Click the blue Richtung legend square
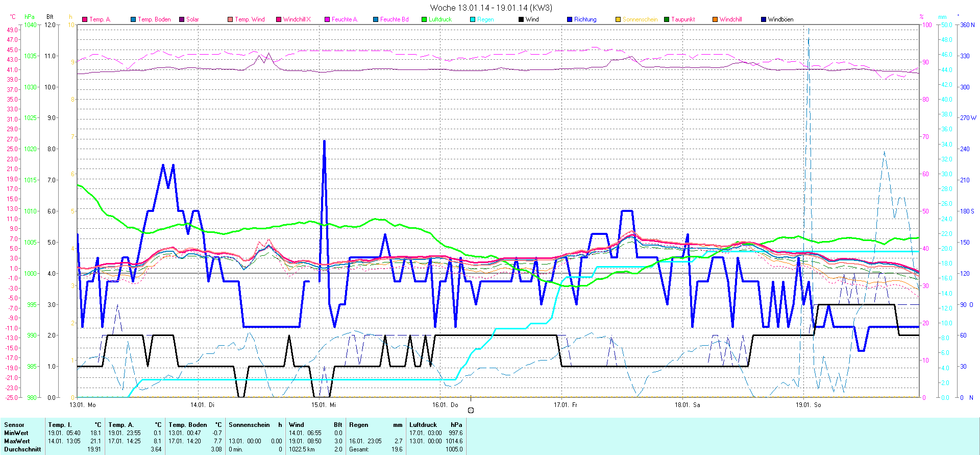This screenshot has height=455, width=980. 570,19
